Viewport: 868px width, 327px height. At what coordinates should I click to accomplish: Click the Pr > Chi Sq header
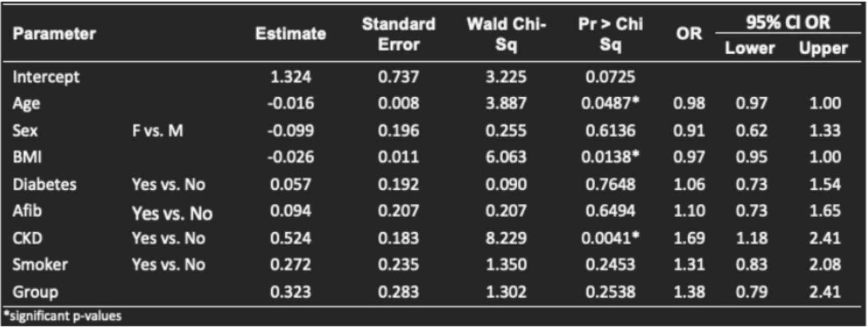click(x=610, y=34)
